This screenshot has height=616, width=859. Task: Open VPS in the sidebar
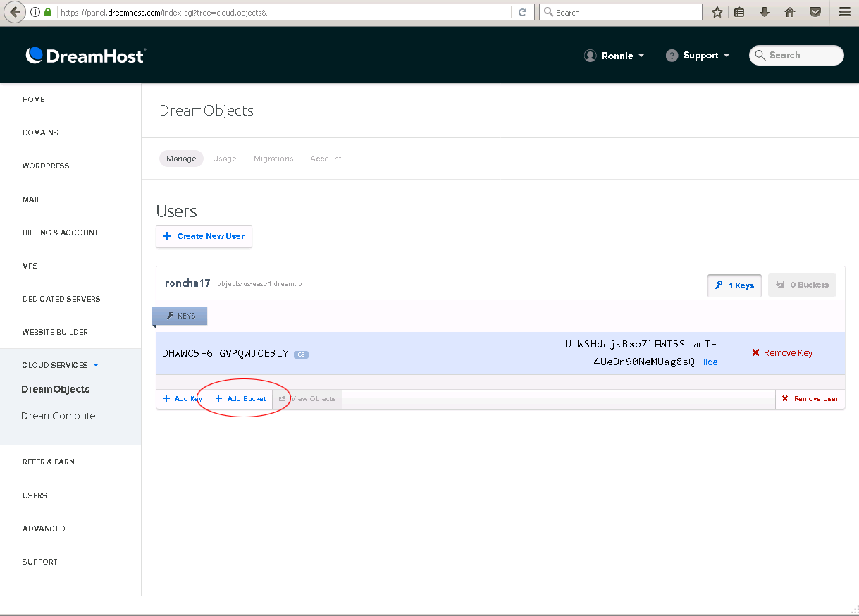(30, 266)
